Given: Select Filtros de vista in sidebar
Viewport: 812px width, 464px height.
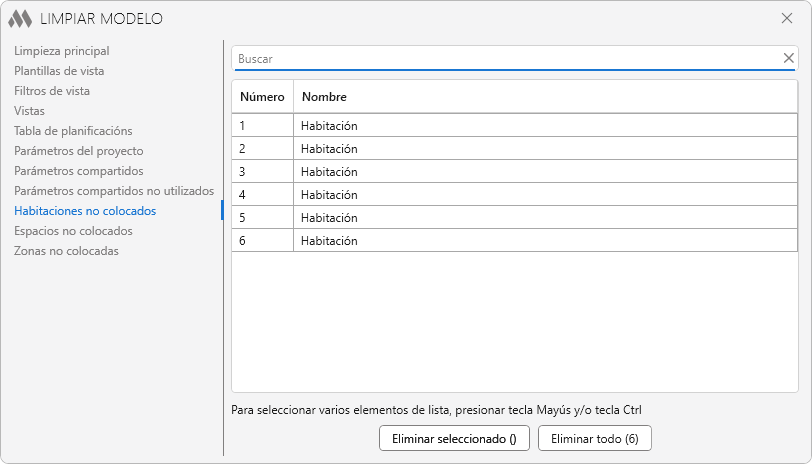Looking at the screenshot, I should click(52, 91).
